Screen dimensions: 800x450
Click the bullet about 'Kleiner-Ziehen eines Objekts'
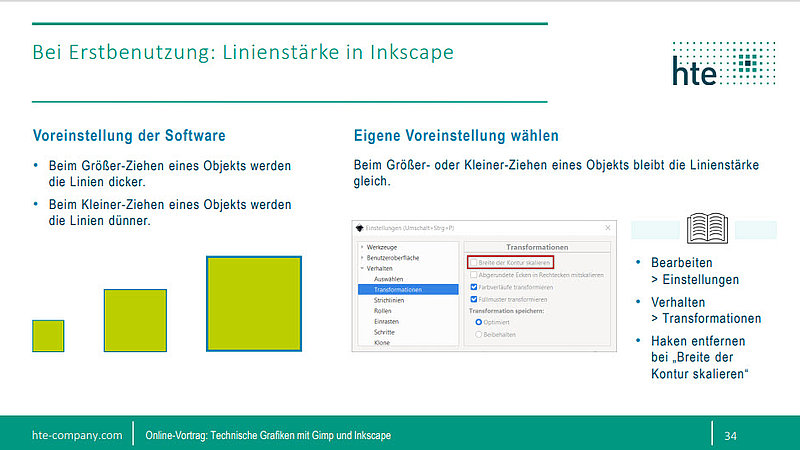point(170,212)
